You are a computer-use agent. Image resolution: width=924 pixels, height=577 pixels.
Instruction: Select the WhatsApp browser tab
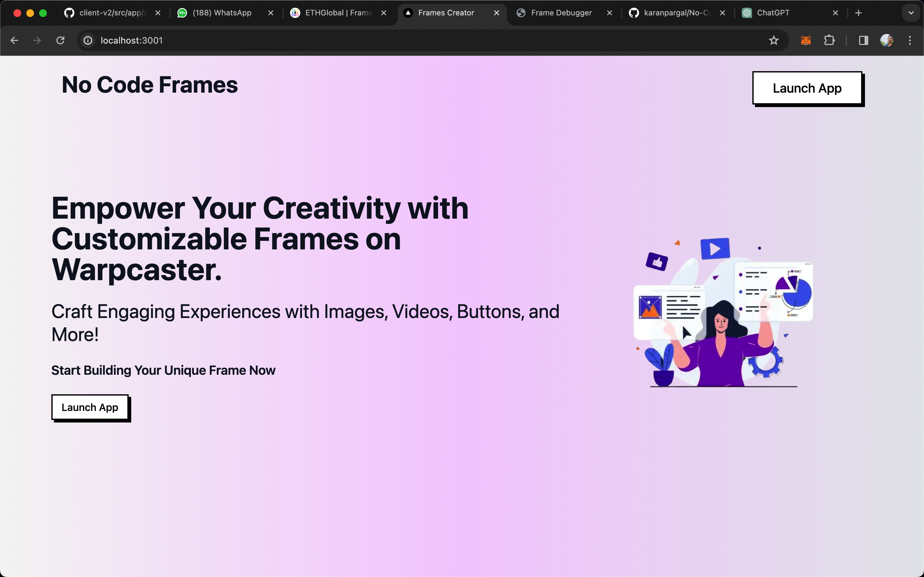pos(224,13)
